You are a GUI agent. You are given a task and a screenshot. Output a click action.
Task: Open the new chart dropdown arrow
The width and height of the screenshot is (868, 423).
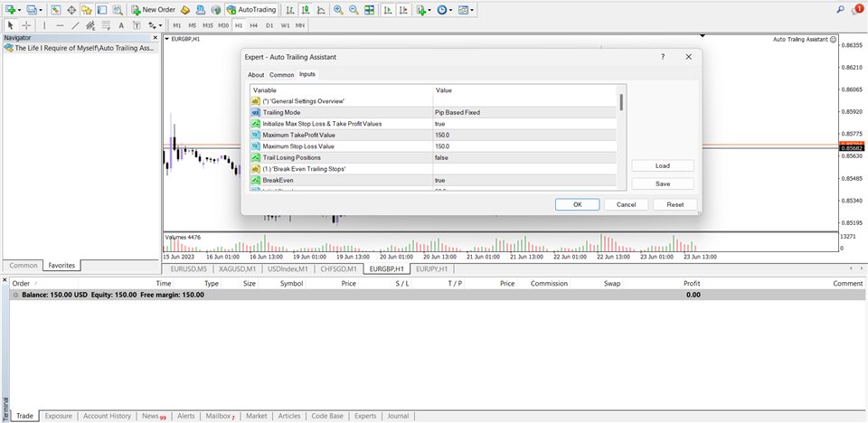20,9
